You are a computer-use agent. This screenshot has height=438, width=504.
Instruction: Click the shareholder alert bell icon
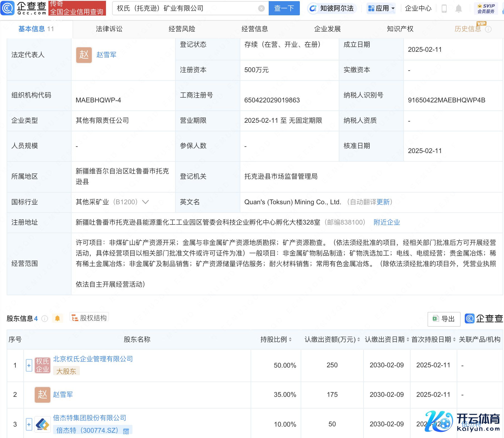tap(58, 318)
